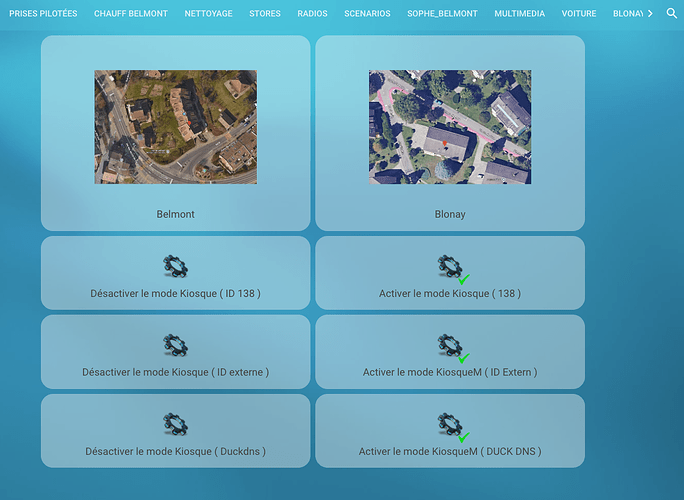Image resolution: width=684 pixels, height=500 pixels.
Task: Click gear icon for Désactiver Kiosque ID externe
Action: click(175, 346)
